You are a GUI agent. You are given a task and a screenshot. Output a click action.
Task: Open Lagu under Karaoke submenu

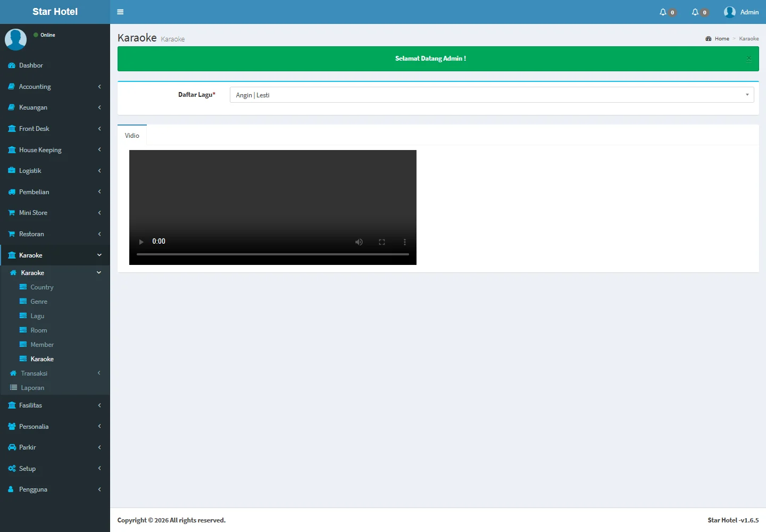click(37, 316)
